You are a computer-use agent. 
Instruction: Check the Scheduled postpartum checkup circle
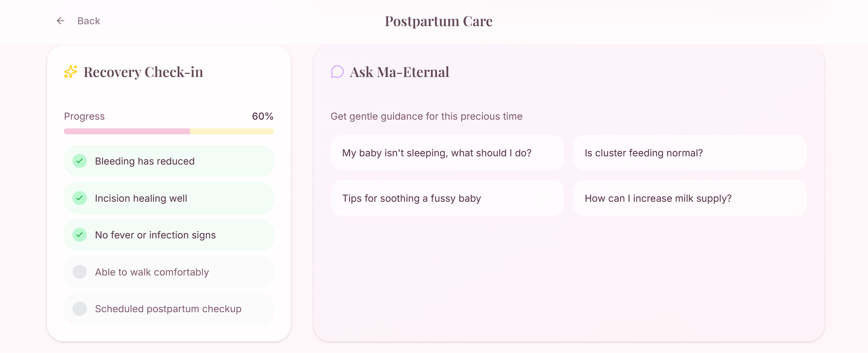(x=80, y=309)
